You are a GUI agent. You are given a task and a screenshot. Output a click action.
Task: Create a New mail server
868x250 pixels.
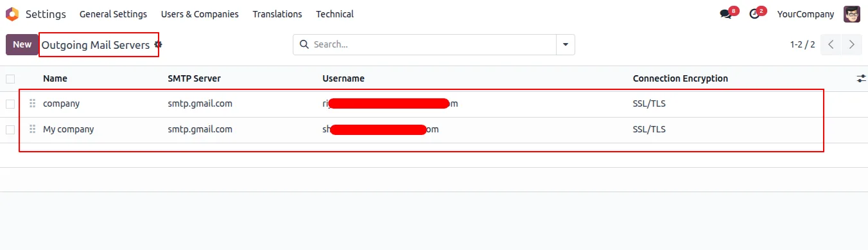(x=22, y=44)
